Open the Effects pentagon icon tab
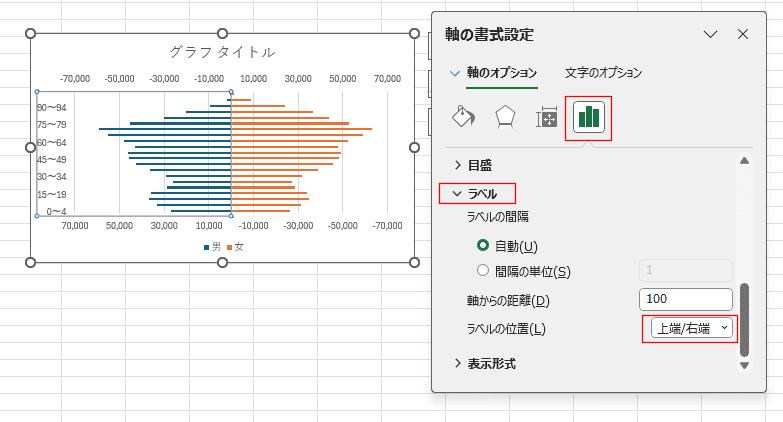Viewport: 783px width, 422px height. point(505,117)
